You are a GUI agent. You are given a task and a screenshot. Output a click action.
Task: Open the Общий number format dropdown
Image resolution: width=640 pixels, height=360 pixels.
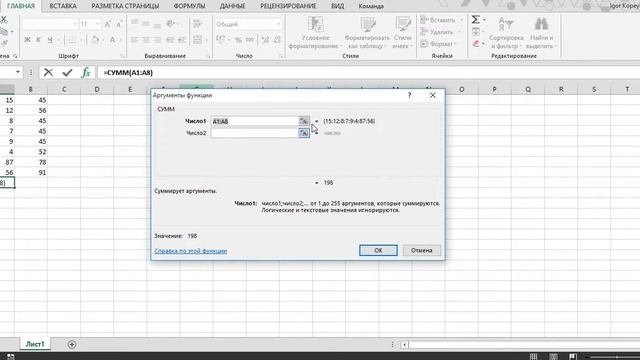tap(279, 24)
